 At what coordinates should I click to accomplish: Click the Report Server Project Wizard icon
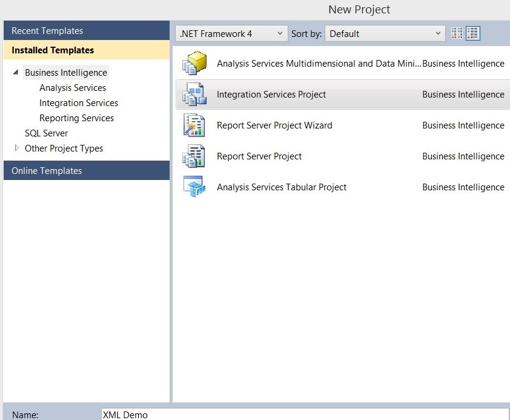tap(194, 125)
